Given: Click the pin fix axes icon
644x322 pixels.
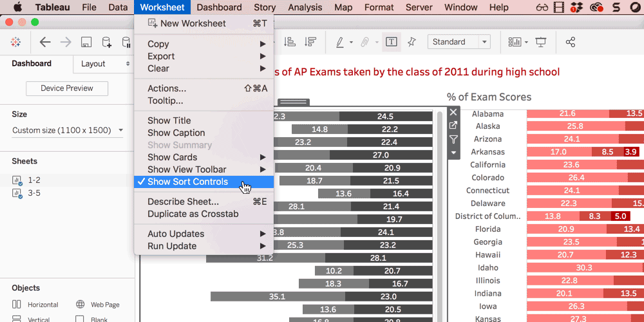Looking at the screenshot, I should 411,42.
